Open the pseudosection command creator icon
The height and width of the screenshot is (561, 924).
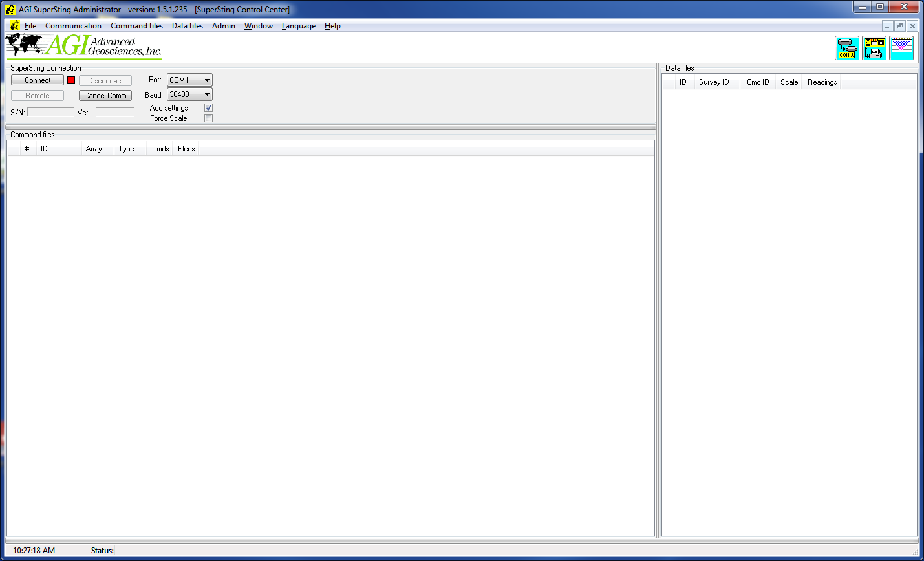coord(901,48)
